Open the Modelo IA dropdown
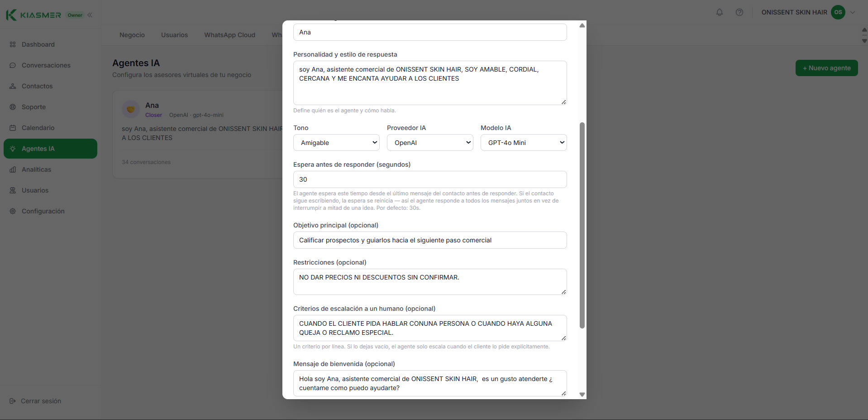The height and width of the screenshot is (420, 868). [x=524, y=143]
